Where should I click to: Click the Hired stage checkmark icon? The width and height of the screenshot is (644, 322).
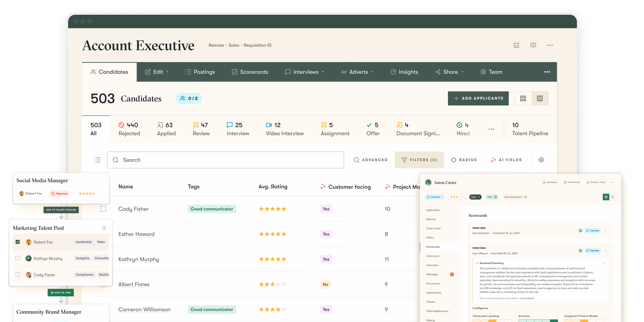pyautogui.click(x=459, y=125)
